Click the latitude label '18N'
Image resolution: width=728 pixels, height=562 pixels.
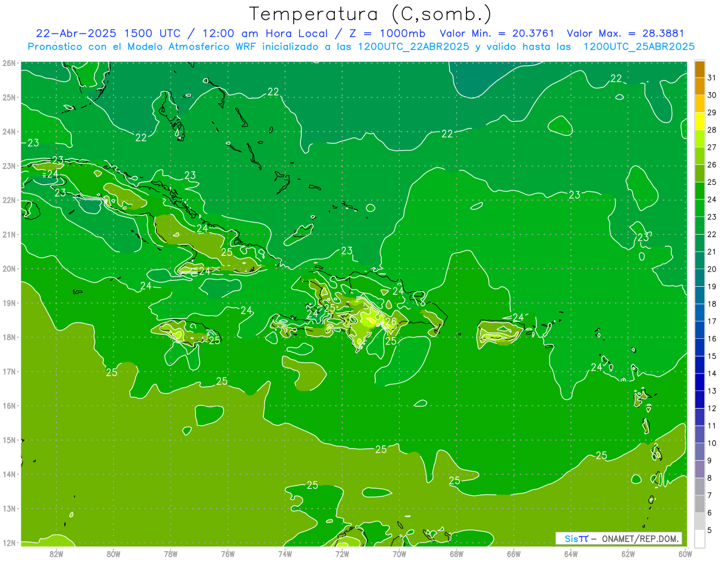[8, 337]
